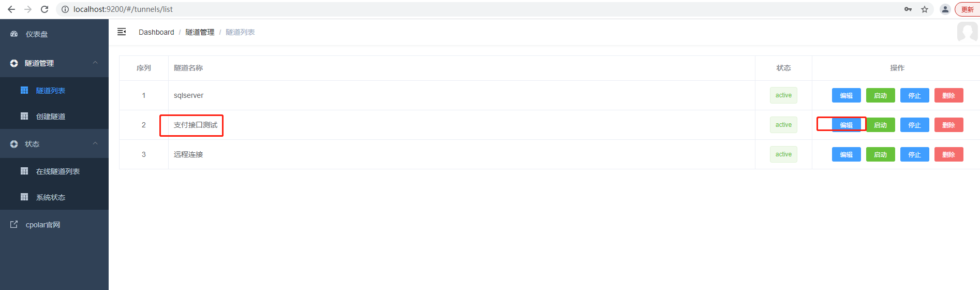The width and height of the screenshot is (980, 290).
Task: Go back with the browser arrow
Action: click(x=11, y=9)
